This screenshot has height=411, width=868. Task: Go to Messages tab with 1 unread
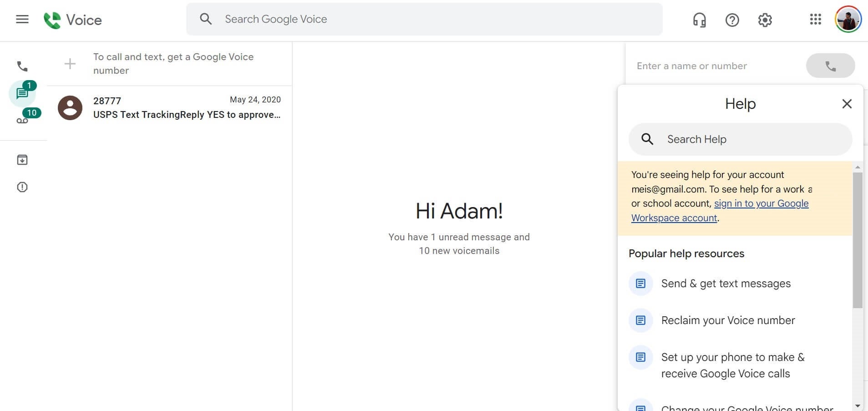[x=22, y=93]
